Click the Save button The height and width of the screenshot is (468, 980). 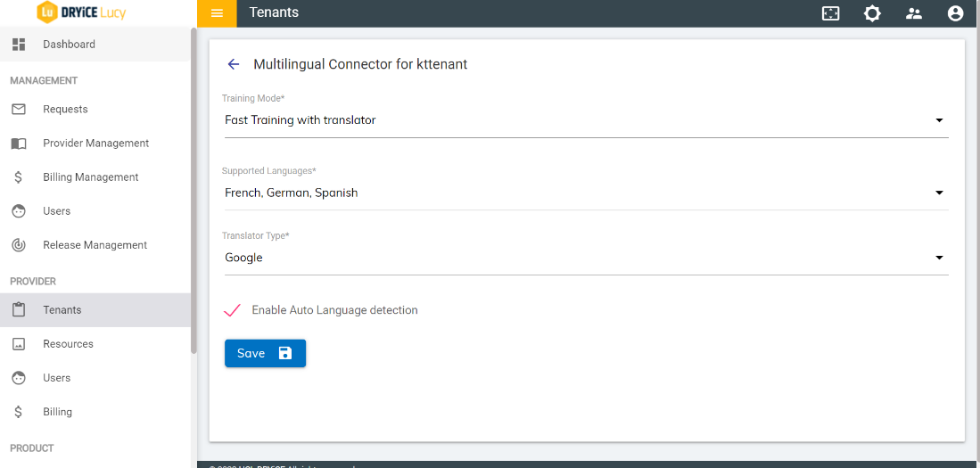(x=265, y=354)
